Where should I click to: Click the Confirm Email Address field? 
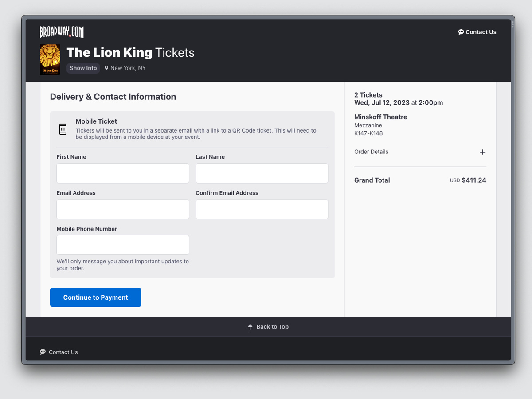click(x=262, y=209)
